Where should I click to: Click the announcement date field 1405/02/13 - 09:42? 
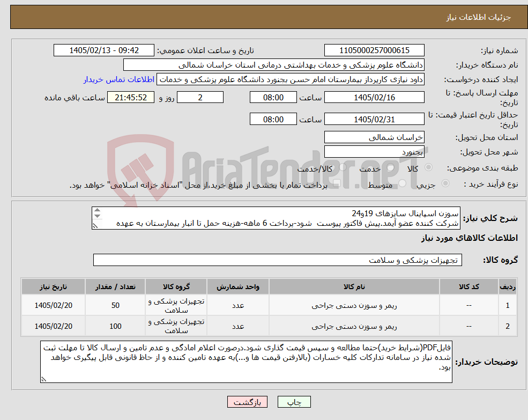[x=103, y=50]
